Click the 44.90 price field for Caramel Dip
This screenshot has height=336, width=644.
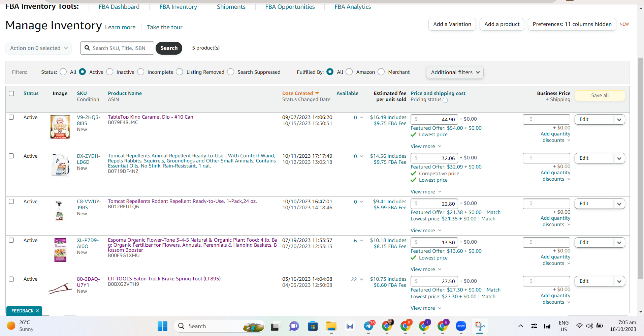coord(434,119)
